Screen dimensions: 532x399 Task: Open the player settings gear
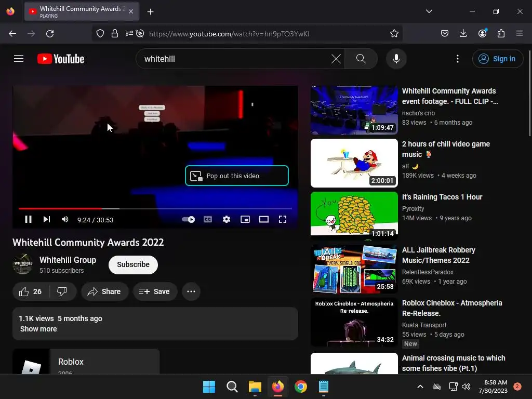point(227,220)
